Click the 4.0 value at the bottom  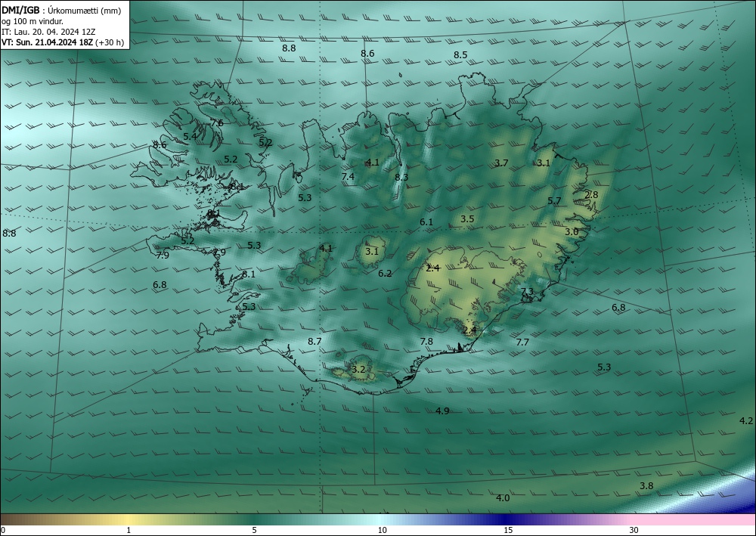(503, 498)
